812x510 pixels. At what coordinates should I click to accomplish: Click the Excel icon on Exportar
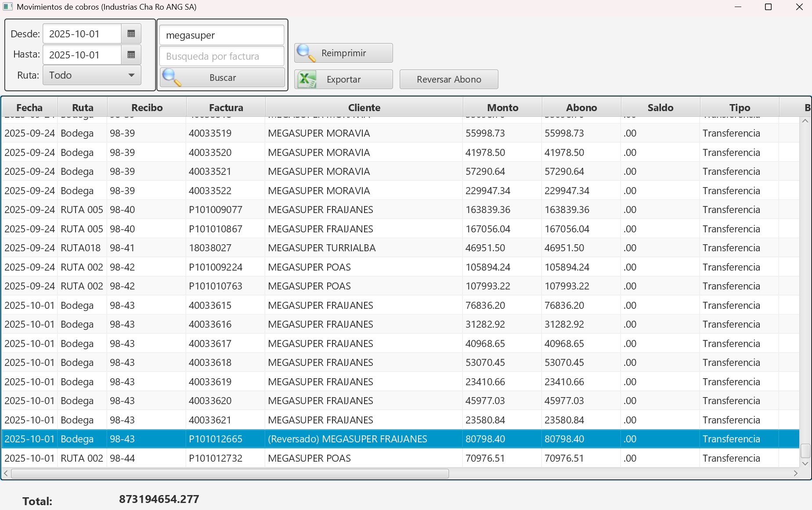pyautogui.click(x=307, y=80)
